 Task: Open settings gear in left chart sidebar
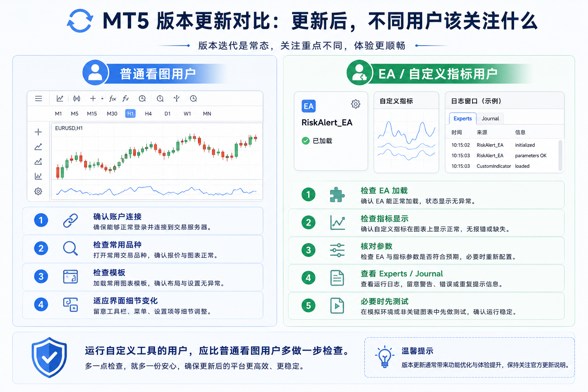(38, 191)
